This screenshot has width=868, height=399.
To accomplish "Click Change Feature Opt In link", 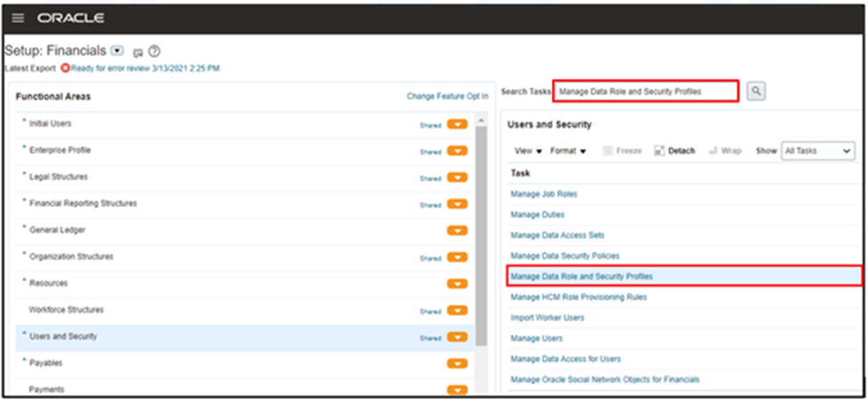I will 447,96.
